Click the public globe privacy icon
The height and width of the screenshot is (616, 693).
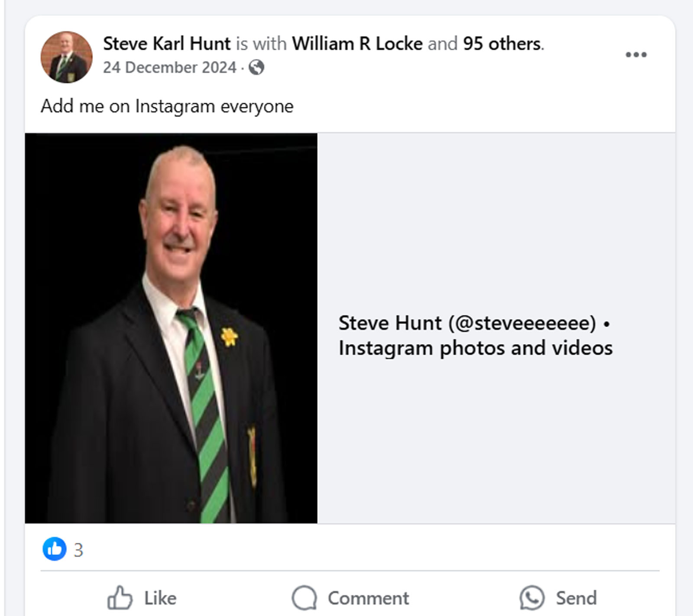click(256, 68)
